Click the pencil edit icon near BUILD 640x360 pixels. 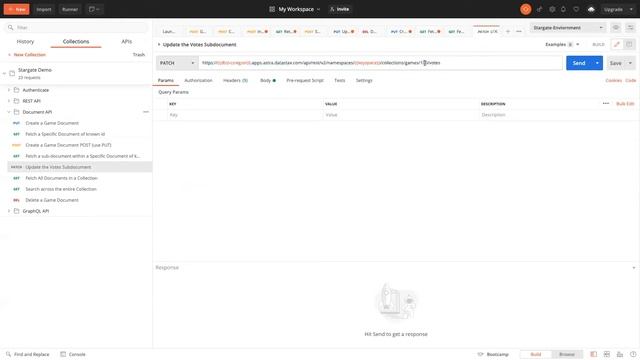[617, 44]
